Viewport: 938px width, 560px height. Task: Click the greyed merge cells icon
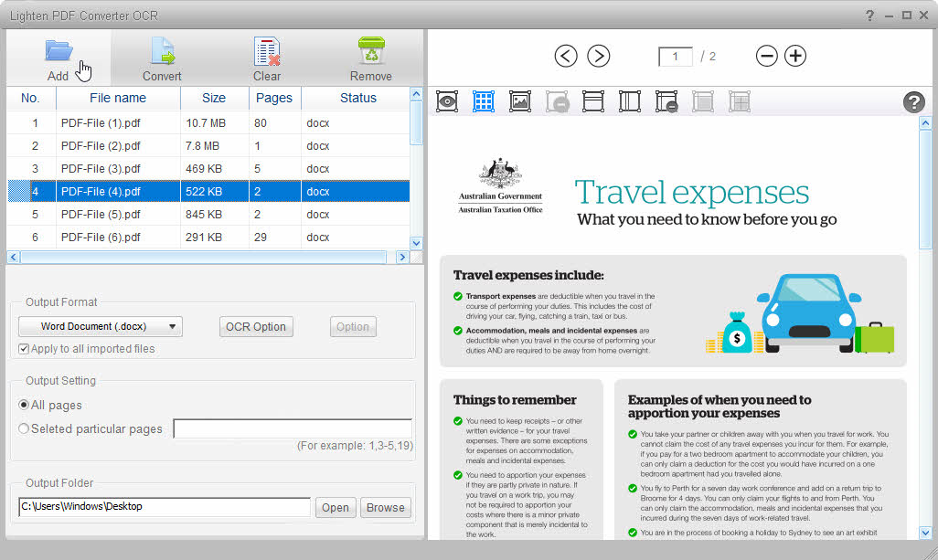(x=703, y=101)
